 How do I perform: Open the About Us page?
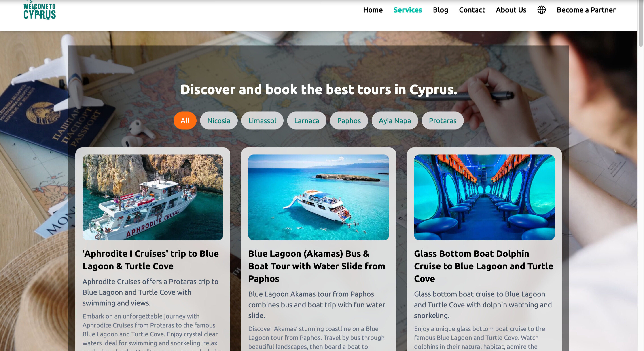pos(511,10)
